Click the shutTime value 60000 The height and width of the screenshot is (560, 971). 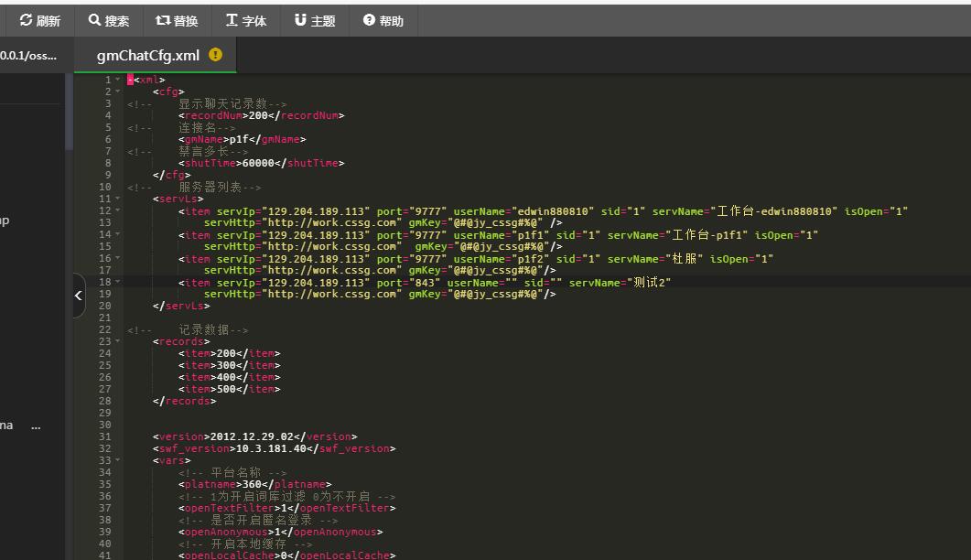click(x=258, y=163)
